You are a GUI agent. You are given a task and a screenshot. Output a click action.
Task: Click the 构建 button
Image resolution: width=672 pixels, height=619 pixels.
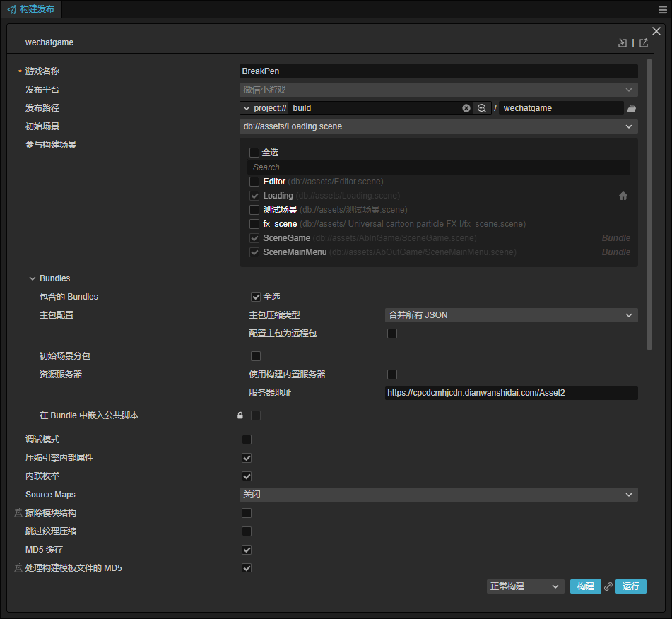[x=585, y=586]
